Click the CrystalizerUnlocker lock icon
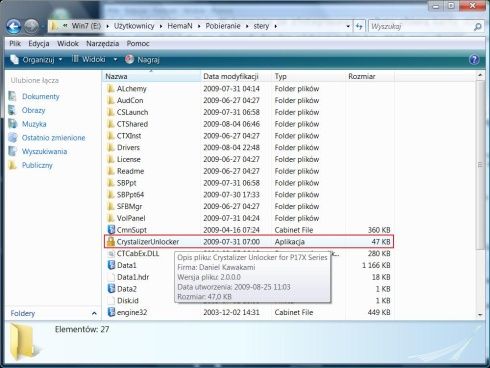 coord(110,241)
